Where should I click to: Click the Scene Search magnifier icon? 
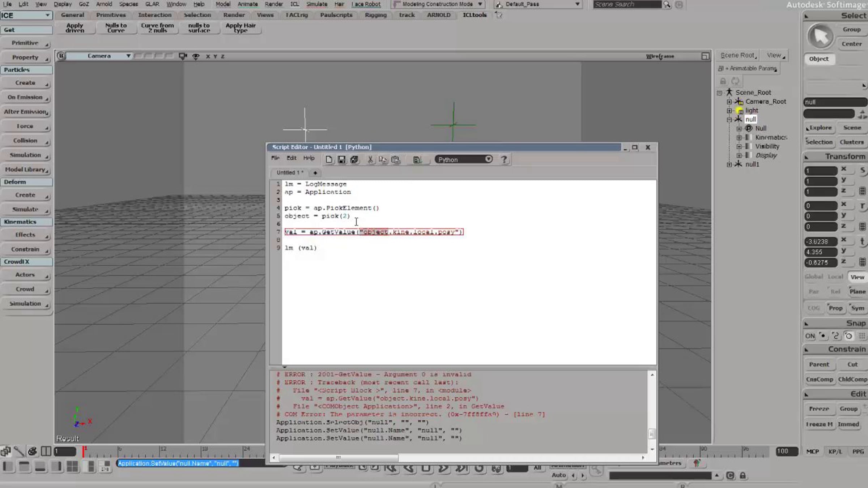point(667,5)
